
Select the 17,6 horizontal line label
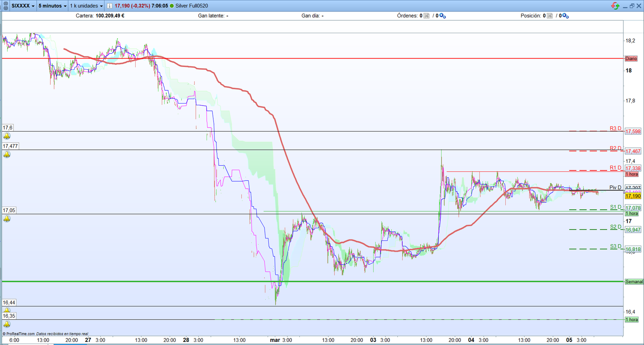pos(8,128)
